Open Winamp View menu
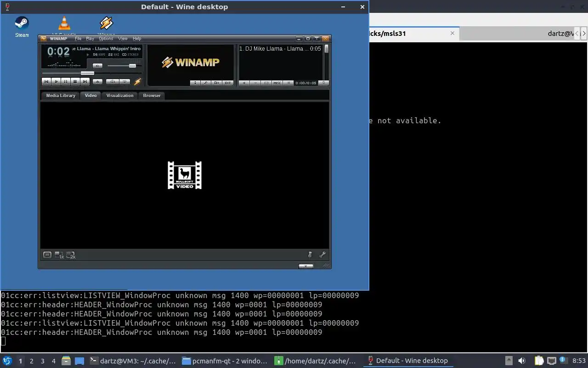Image resolution: width=588 pixels, height=368 pixels. click(x=123, y=39)
